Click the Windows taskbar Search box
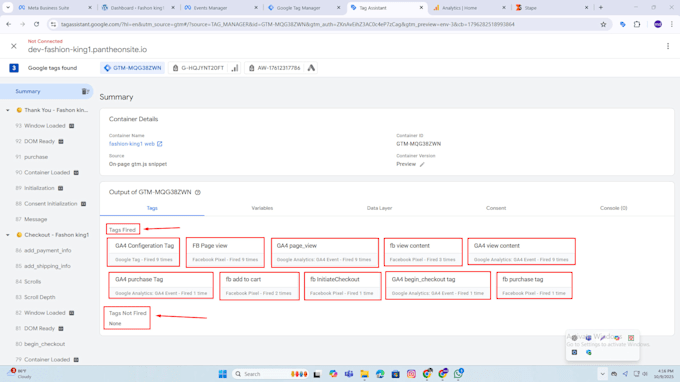 coord(271,374)
